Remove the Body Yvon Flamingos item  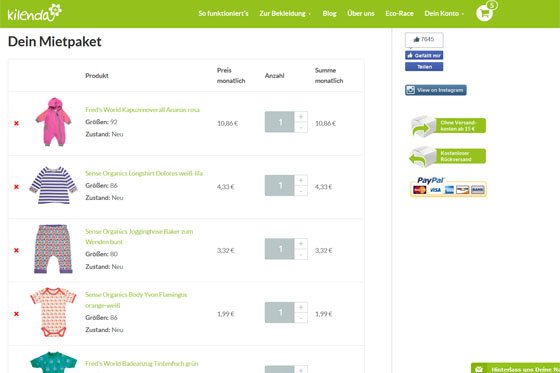tap(16, 314)
